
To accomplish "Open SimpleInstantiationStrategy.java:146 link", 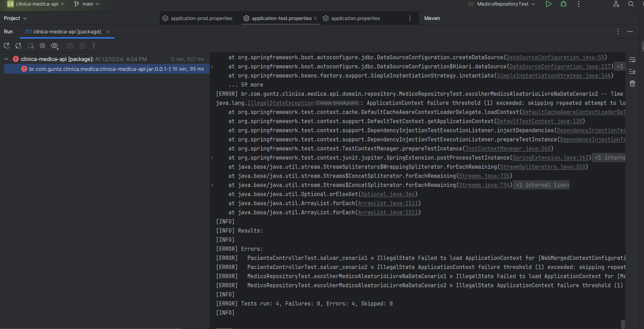I will pyautogui.click(x=554, y=75).
